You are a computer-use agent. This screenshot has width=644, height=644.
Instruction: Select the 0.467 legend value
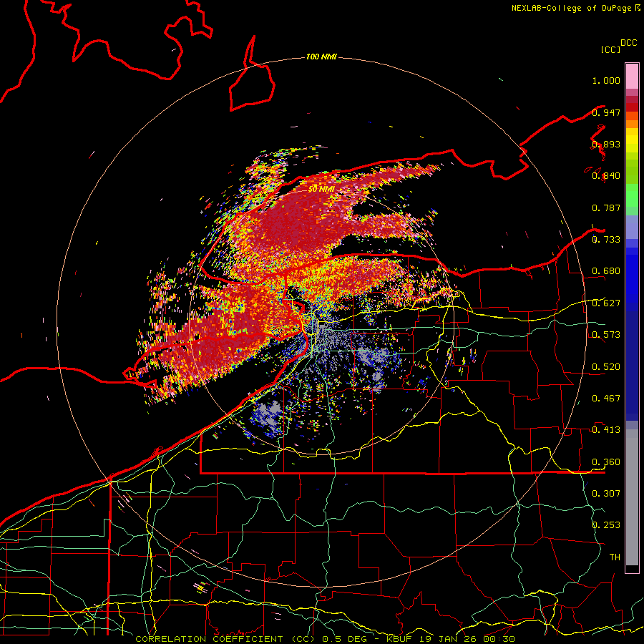[606, 399]
